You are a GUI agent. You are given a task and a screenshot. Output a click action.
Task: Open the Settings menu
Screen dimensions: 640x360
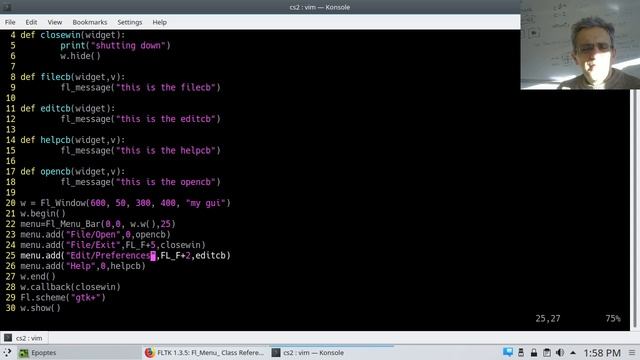tap(130, 22)
